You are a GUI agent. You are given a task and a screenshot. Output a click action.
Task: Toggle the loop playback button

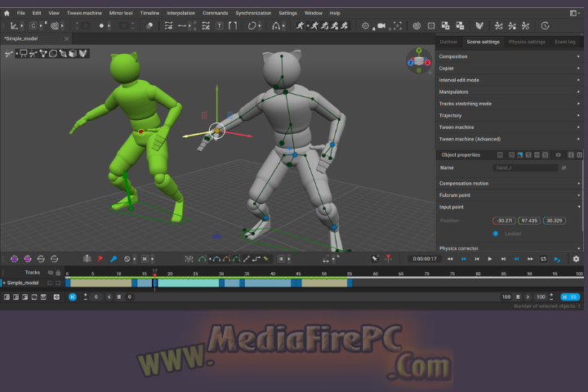(543, 259)
